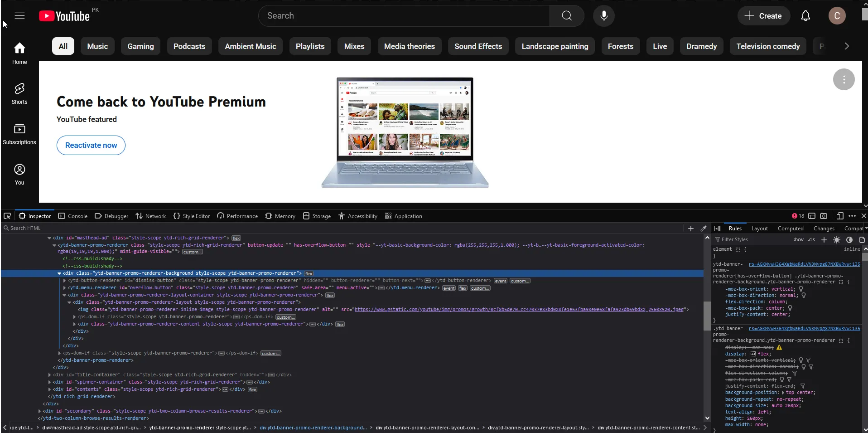Open the Computed styles tab
The width and height of the screenshot is (868, 433).
790,229
